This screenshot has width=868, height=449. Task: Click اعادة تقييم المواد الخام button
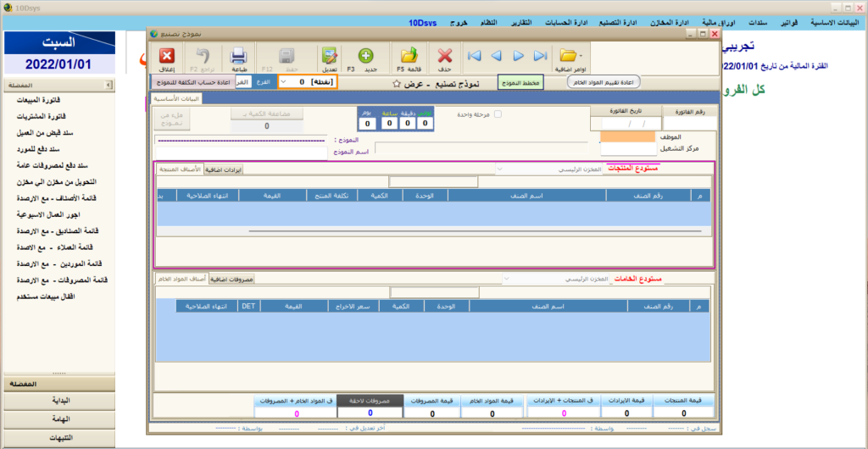tap(604, 81)
